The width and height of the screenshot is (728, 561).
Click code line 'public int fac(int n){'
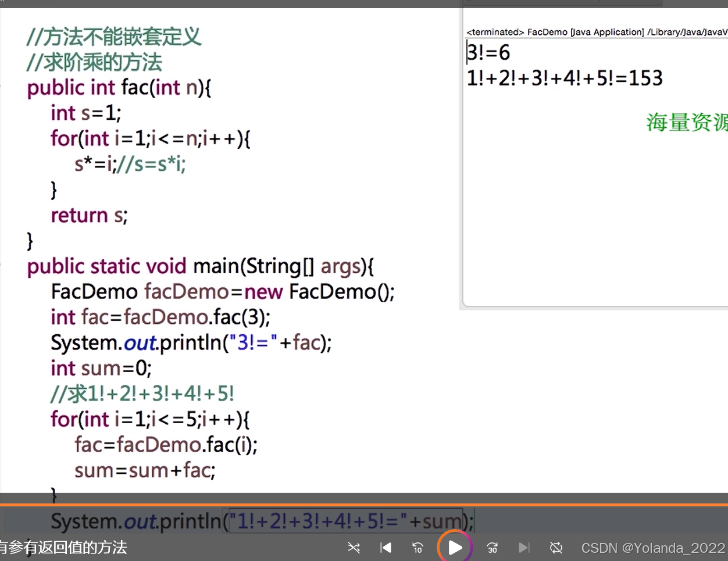click(119, 88)
